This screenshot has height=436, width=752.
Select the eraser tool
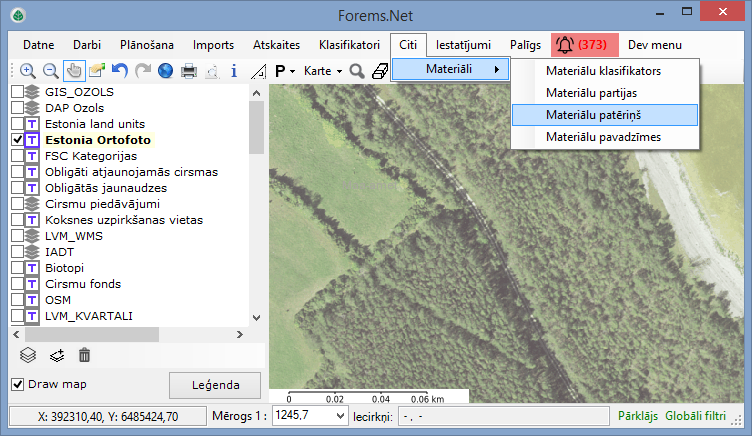(x=380, y=71)
